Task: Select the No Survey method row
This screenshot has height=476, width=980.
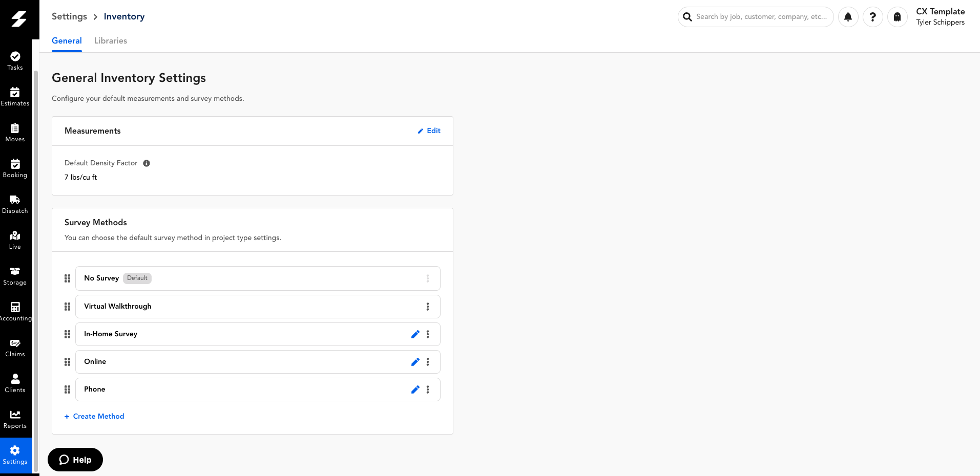Action: pyautogui.click(x=258, y=278)
